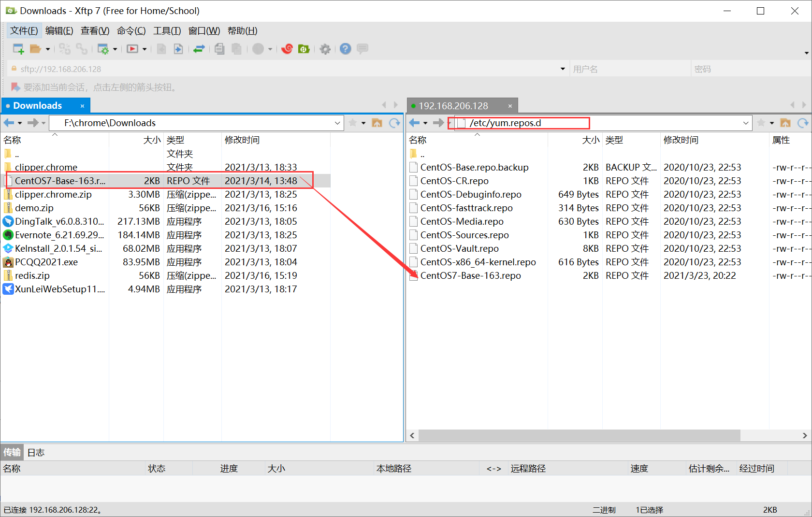812x517 pixels.
Task: Select the CentOS7-Base-163.repo file on the server
Action: (470, 275)
